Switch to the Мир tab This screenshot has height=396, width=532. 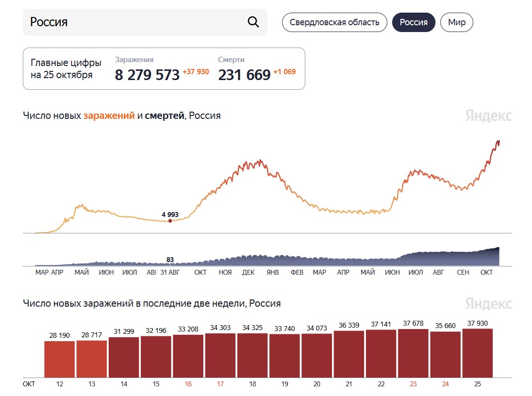coord(456,22)
